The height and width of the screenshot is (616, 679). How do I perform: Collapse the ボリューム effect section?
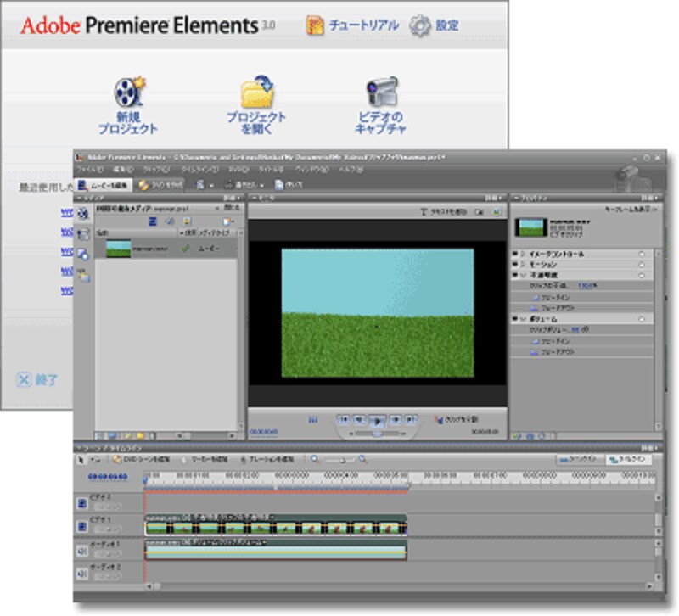(x=523, y=318)
